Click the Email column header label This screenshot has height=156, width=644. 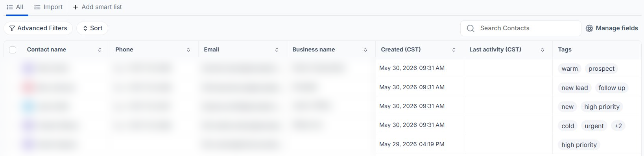pyautogui.click(x=211, y=50)
